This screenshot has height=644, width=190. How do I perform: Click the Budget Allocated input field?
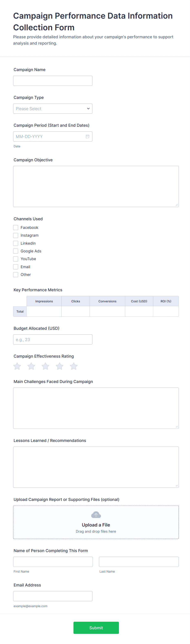53,339
